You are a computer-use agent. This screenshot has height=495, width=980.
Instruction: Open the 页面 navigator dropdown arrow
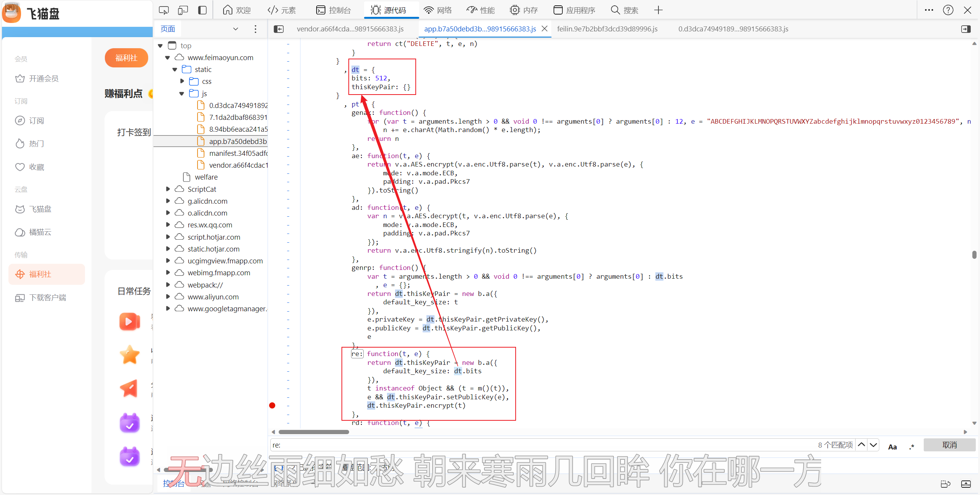point(235,29)
